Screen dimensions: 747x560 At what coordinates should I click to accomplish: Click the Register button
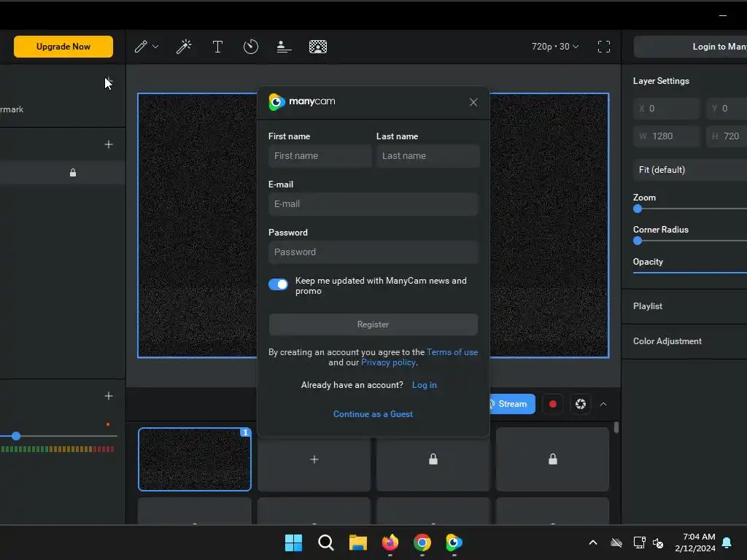pyautogui.click(x=373, y=324)
